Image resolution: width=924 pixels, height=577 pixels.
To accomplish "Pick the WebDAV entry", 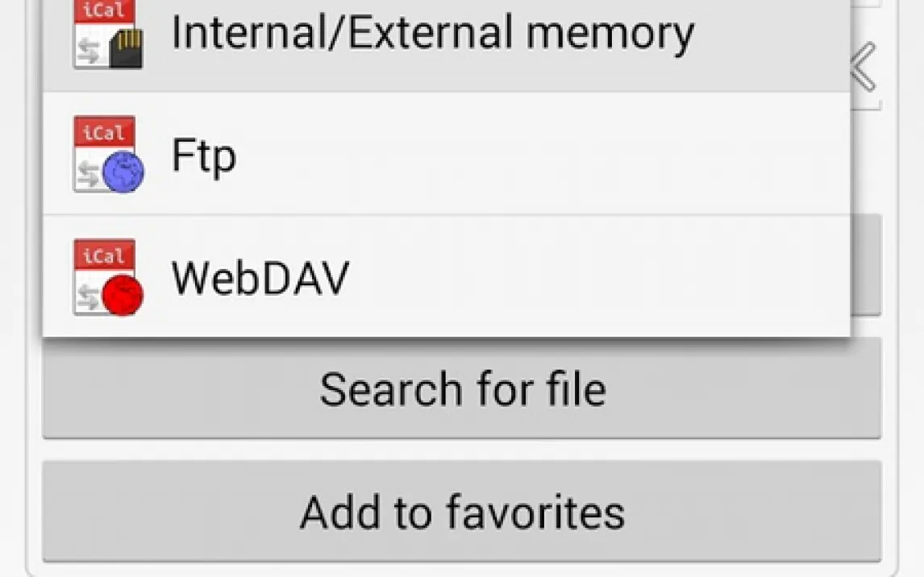I will pyautogui.click(x=260, y=276).
